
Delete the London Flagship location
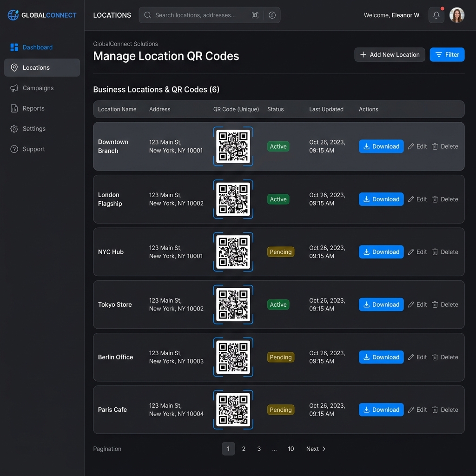coord(445,199)
